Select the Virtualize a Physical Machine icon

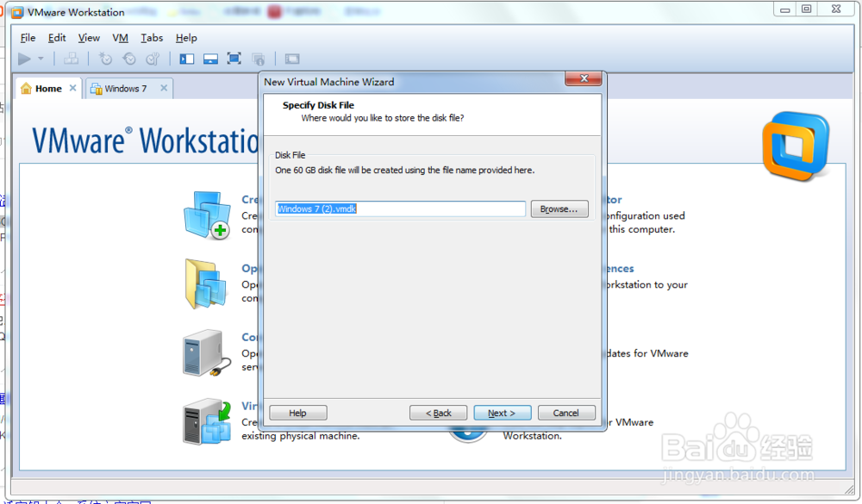click(207, 420)
